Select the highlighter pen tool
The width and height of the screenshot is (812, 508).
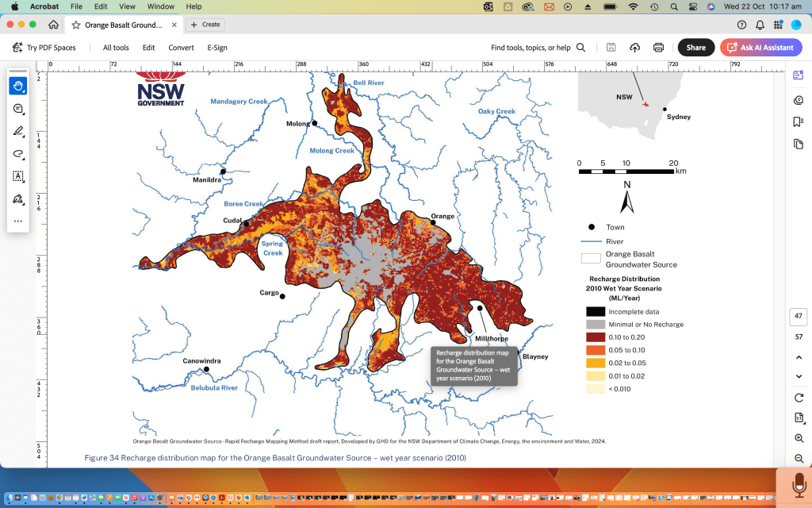(17, 131)
